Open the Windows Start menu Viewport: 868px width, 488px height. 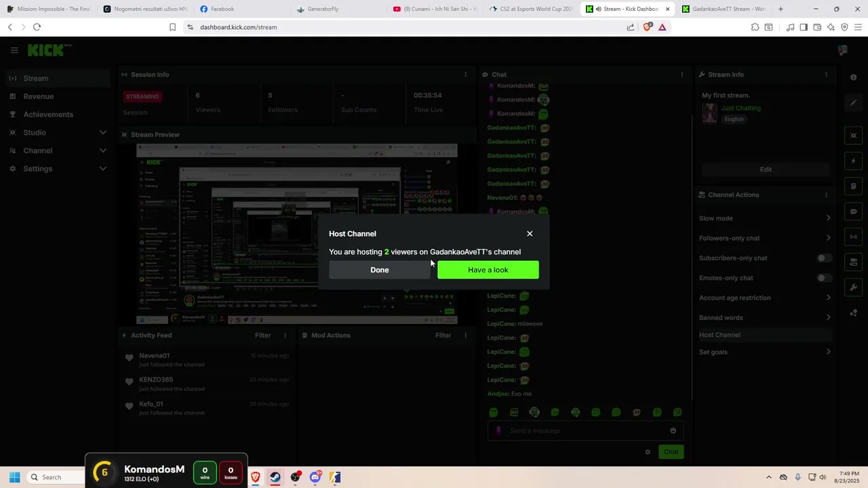tap(14, 477)
